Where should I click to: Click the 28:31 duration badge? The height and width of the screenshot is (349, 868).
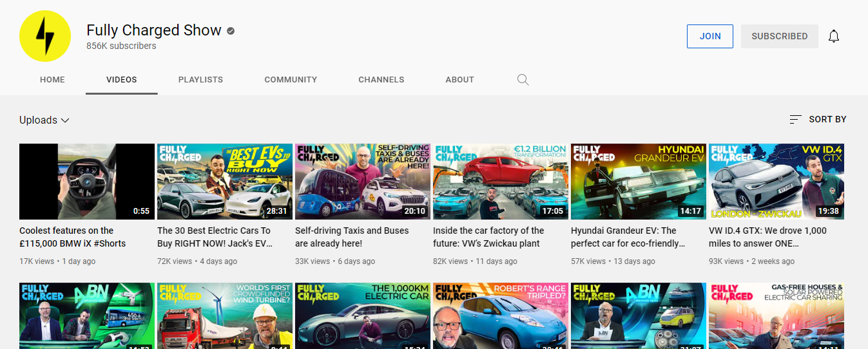click(x=277, y=211)
